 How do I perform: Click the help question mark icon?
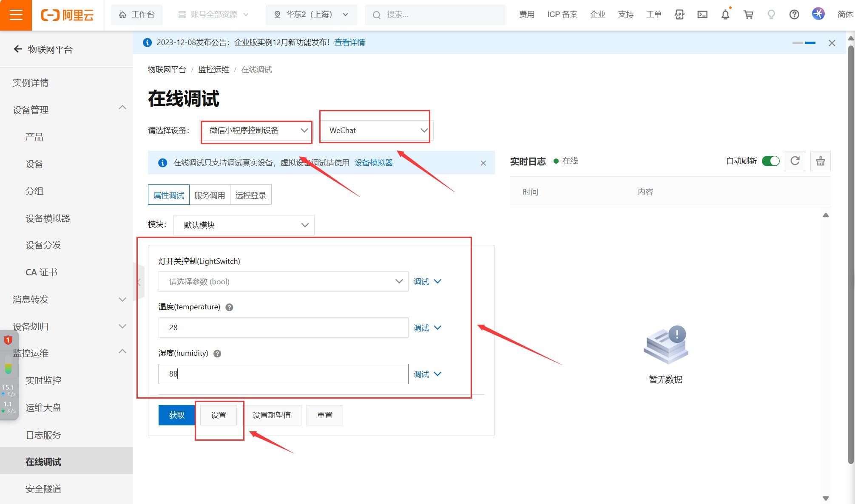tap(794, 14)
